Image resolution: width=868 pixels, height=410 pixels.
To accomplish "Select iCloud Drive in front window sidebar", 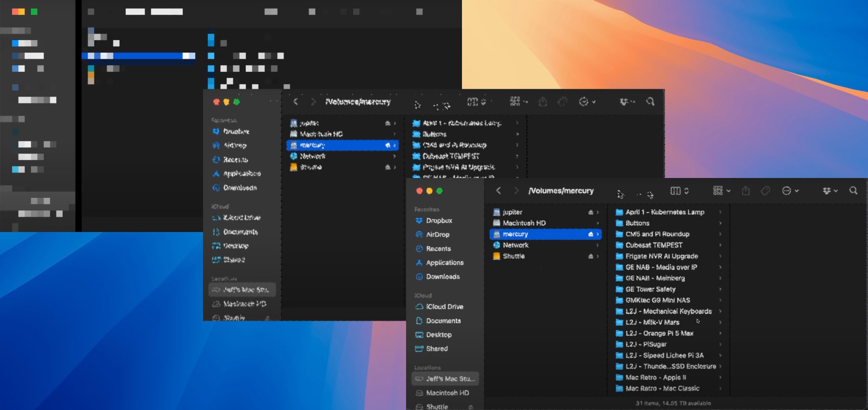I will tap(444, 307).
